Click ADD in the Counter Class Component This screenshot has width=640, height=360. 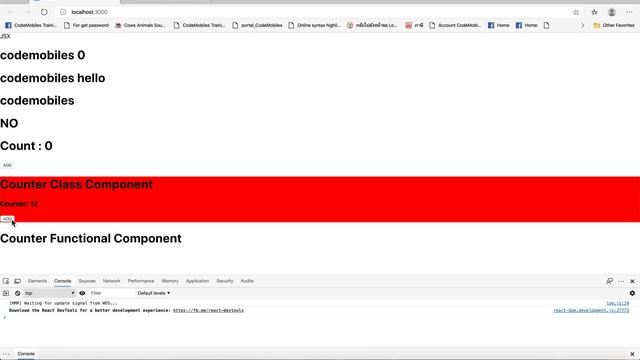[x=7, y=219]
